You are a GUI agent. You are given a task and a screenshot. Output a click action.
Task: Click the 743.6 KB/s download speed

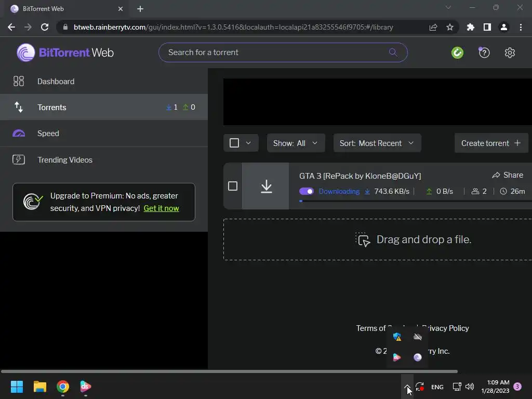pyautogui.click(x=392, y=191)
